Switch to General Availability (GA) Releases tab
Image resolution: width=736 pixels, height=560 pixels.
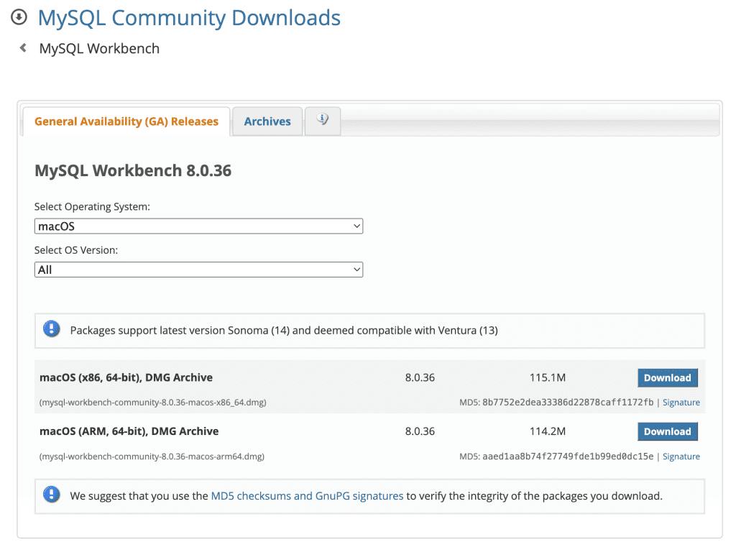[126, 121]
